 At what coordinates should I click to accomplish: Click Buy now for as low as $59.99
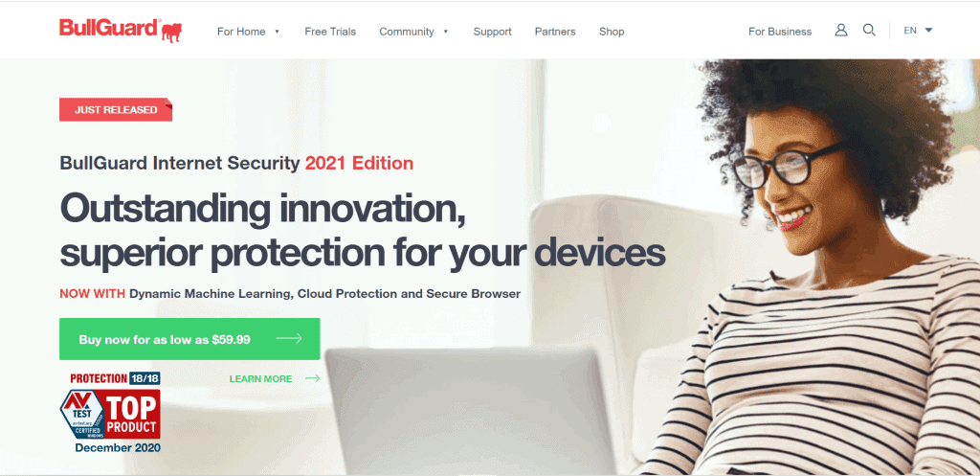click(x=189, y=339)
